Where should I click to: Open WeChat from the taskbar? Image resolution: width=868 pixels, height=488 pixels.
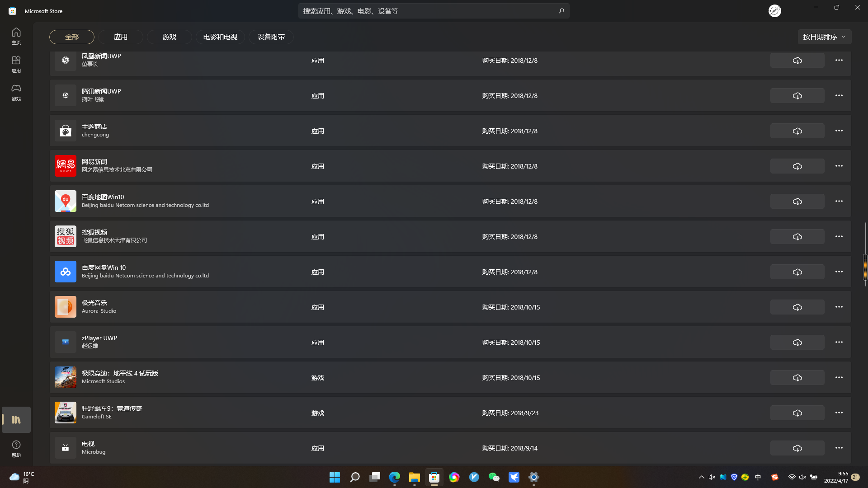[494, 477]
